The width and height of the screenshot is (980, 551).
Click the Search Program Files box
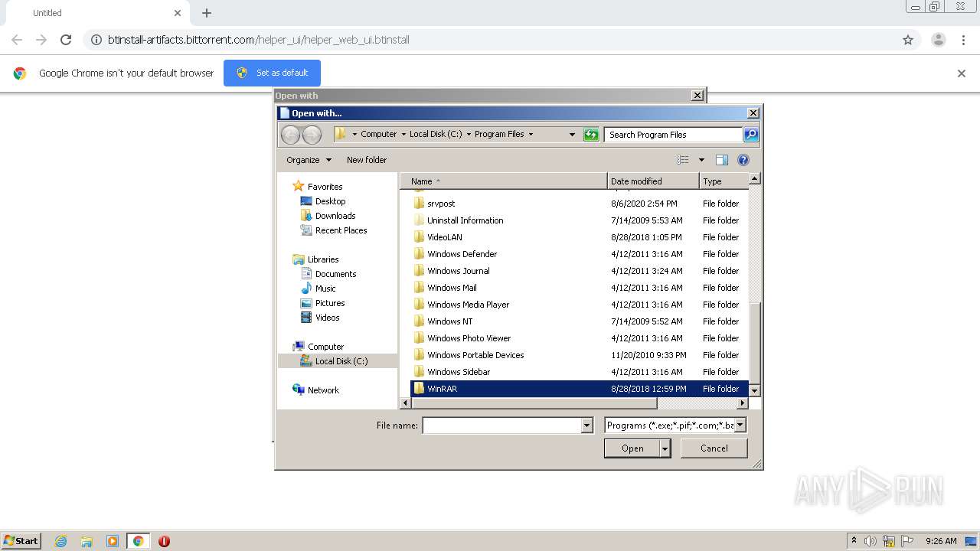pyautogui.click(x=673, y=135)
